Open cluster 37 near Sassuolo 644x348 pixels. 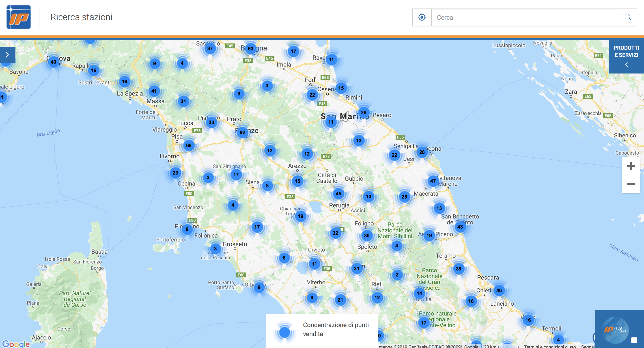(210, 49)
